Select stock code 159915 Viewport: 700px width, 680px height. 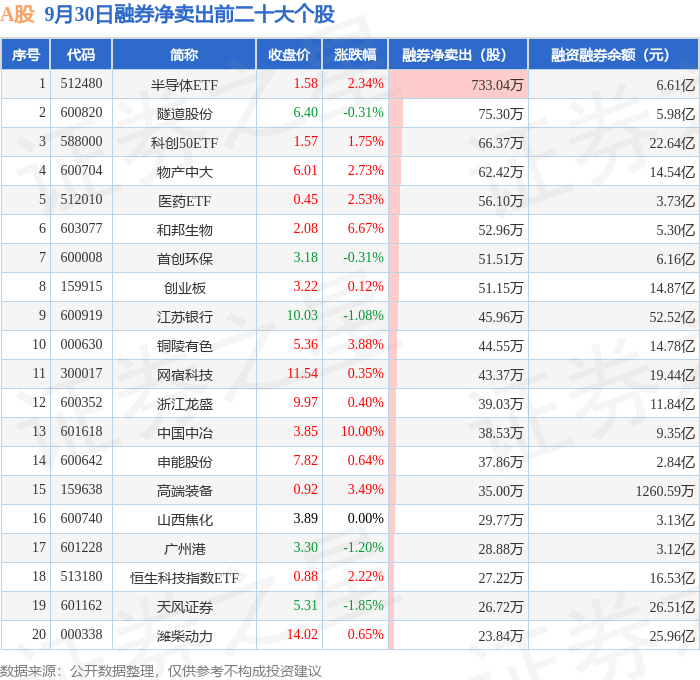click(x=81, y=287)
